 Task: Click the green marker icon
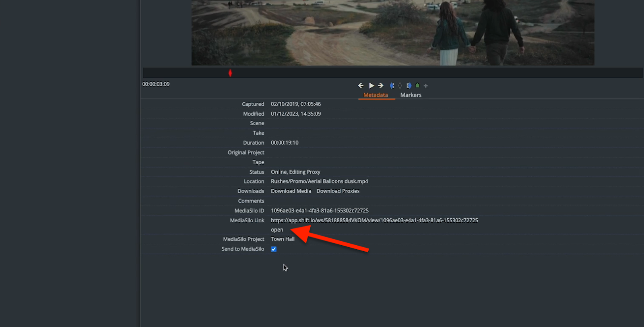point(417,85)
